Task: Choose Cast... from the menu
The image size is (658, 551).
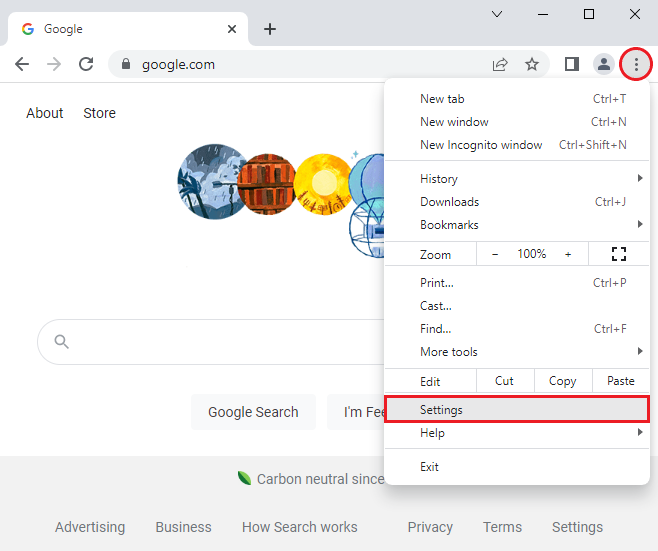Action: click(517, 306)
